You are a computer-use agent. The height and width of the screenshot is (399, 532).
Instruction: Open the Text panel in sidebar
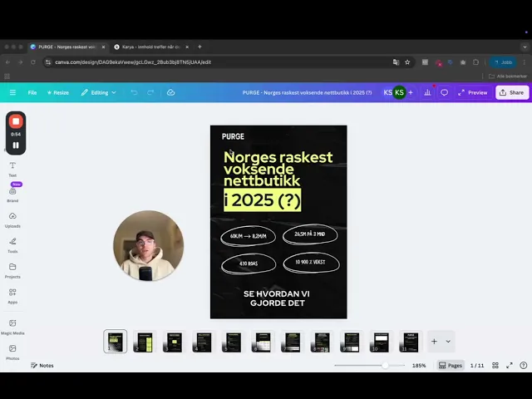(x=12, y=170)
